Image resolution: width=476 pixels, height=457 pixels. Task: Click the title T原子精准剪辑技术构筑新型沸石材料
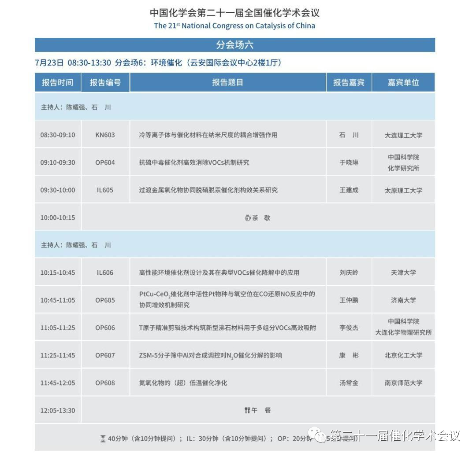pyautogui.click(x=228, y=328)
